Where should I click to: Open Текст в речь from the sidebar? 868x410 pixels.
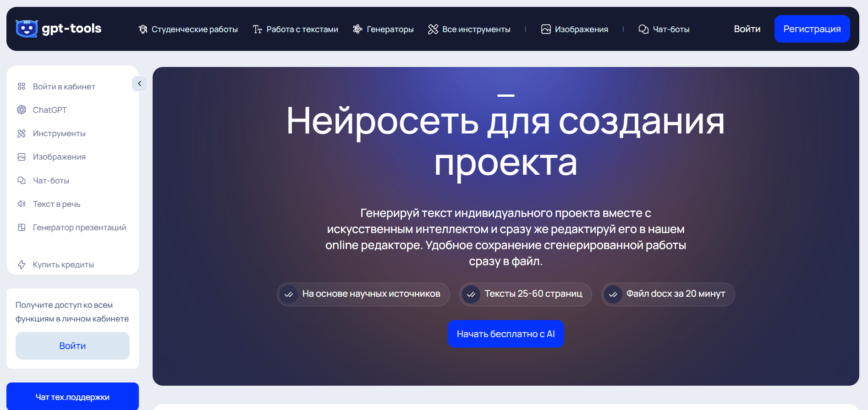point(56,204)
